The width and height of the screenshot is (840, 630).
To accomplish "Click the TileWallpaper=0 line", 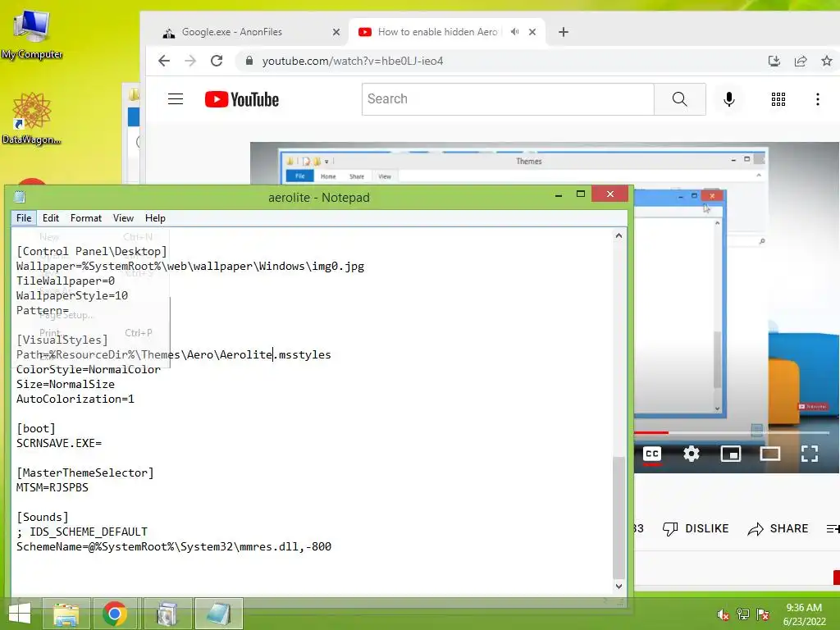I will point(66,281).
